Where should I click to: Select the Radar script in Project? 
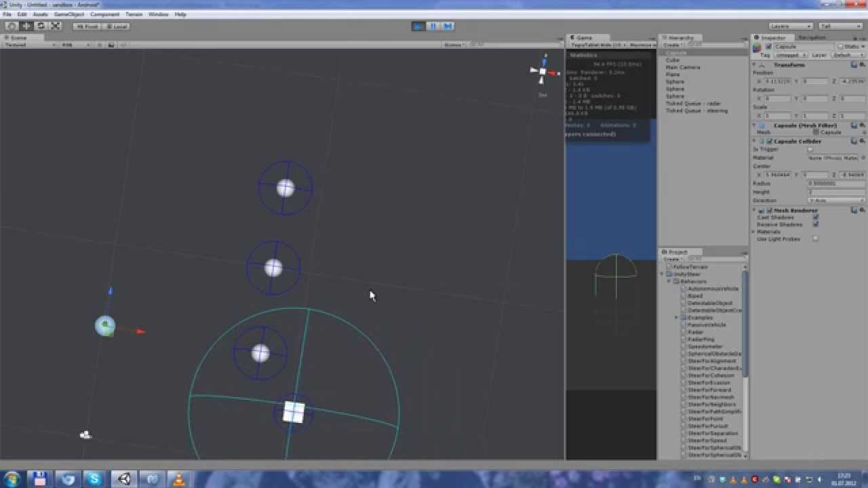click(696, 332)
